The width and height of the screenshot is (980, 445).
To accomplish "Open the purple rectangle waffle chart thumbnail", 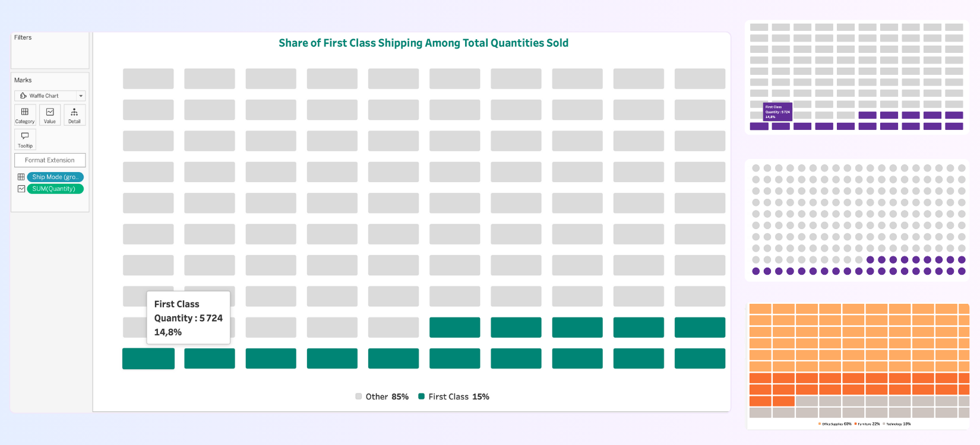I will [856, 77].
